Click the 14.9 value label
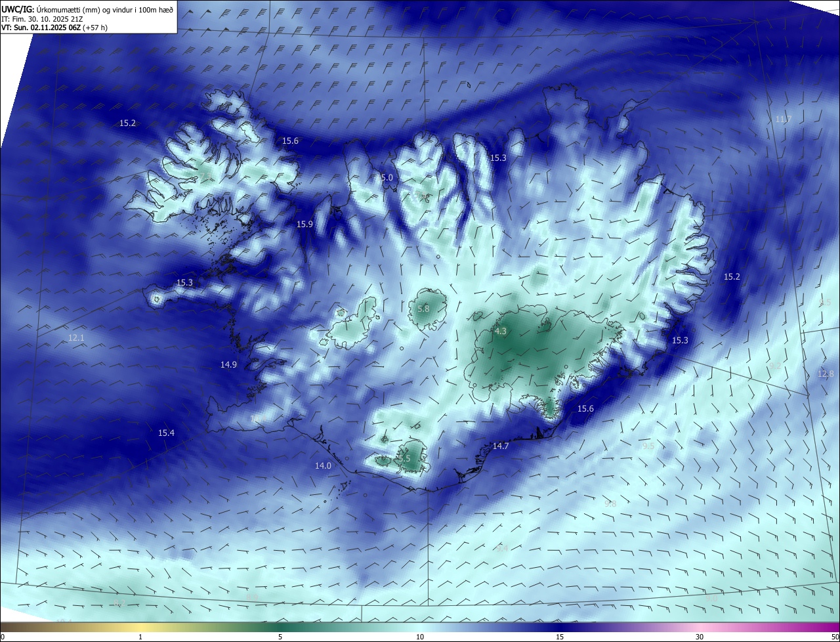 [228, 364]
